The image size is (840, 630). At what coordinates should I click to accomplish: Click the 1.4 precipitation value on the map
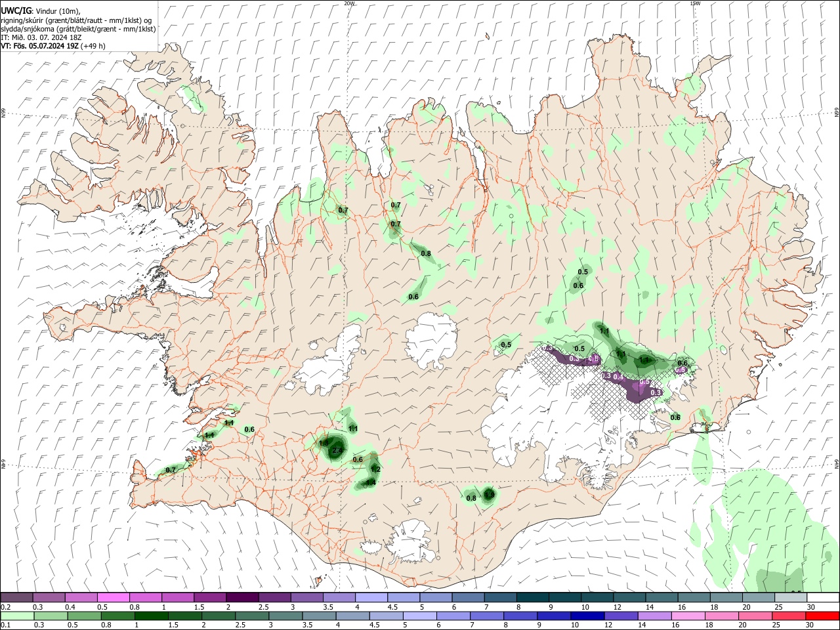pos(371,482)
